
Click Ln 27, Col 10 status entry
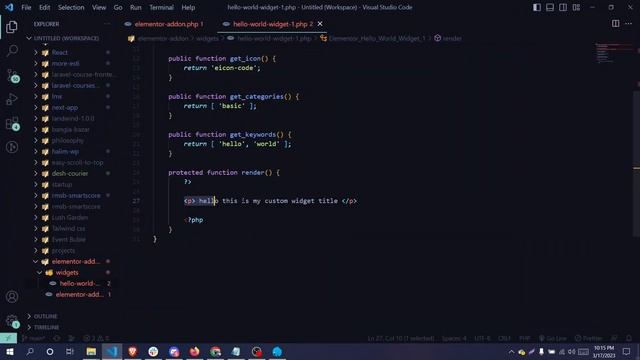click(401, 338)
